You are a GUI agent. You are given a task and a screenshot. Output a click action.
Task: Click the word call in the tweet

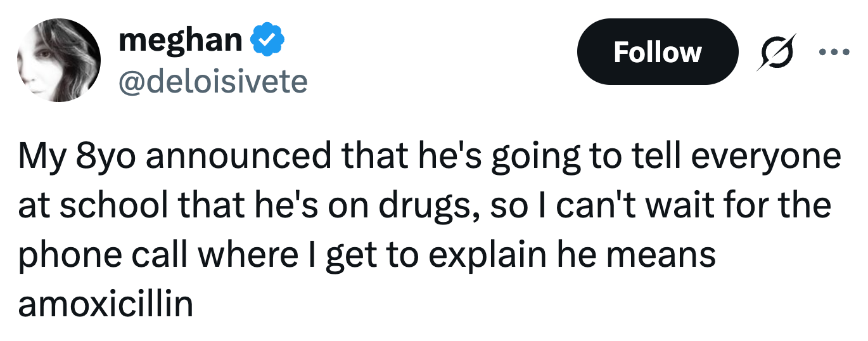163,255
